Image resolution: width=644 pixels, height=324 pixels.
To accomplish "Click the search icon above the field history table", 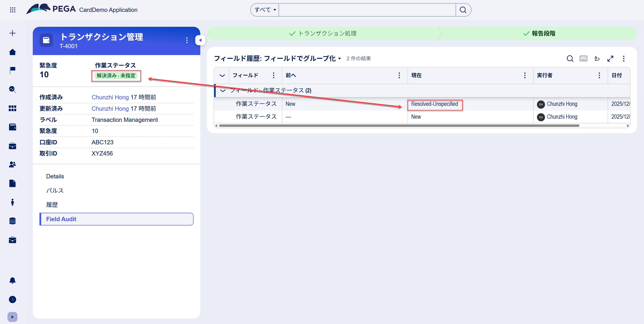I will click(x=570, y=59).
